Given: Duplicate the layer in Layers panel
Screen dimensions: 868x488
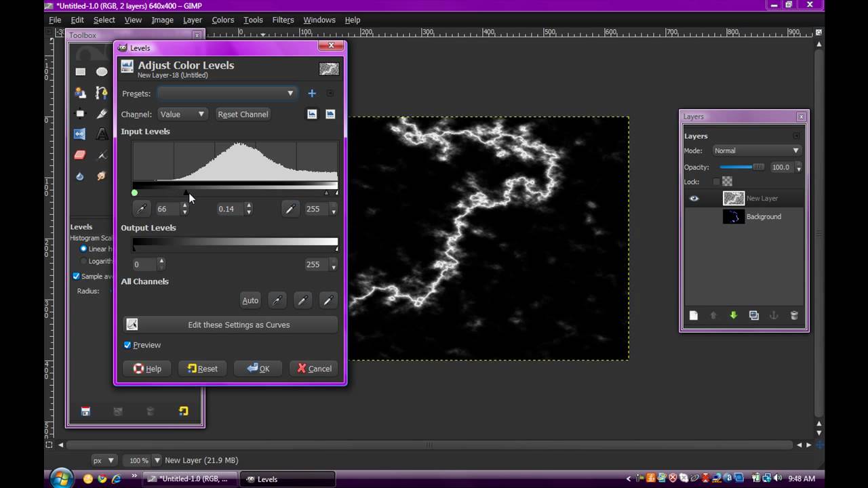Looking at the screenshot, I should pyautogui.click(x=753, y=315).
